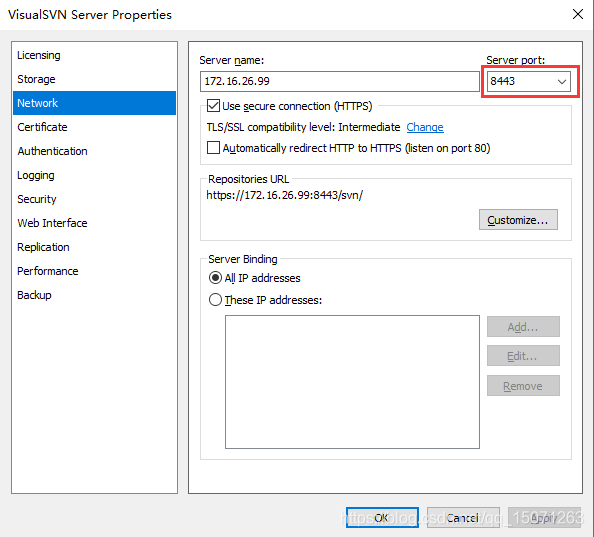Click the Change TLS/SSL level link
Viewport: 594px width, 537px height.
coord(425,127)
